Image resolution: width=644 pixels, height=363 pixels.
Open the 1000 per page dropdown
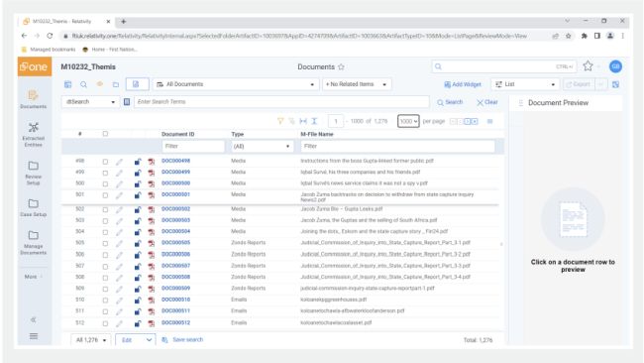pyautogui.click(x=408, y=121)
